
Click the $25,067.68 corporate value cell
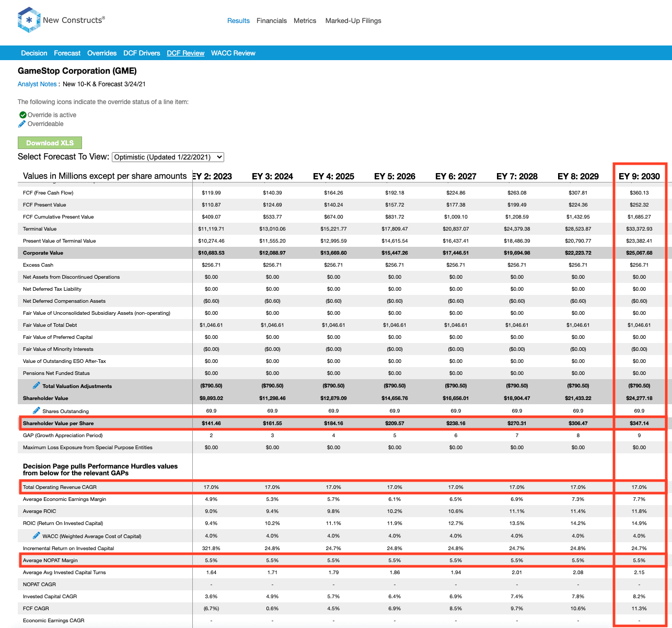(x=639, y=253)
